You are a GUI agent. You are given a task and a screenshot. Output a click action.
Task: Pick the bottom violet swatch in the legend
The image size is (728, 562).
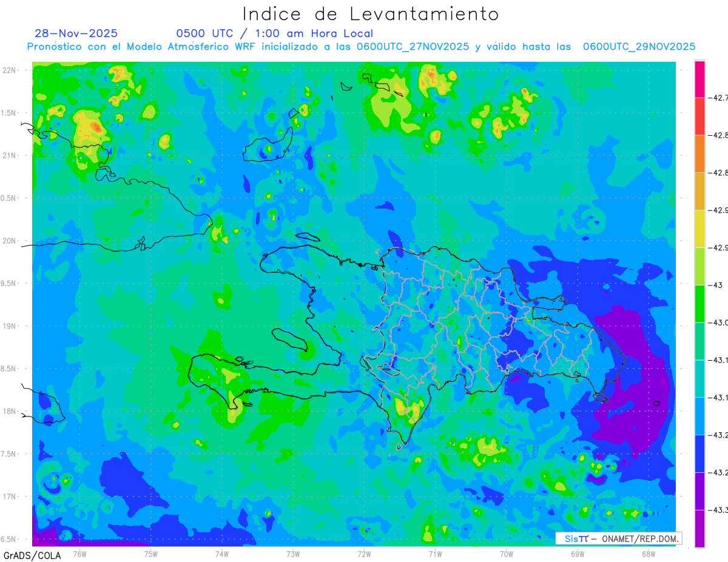699,529
